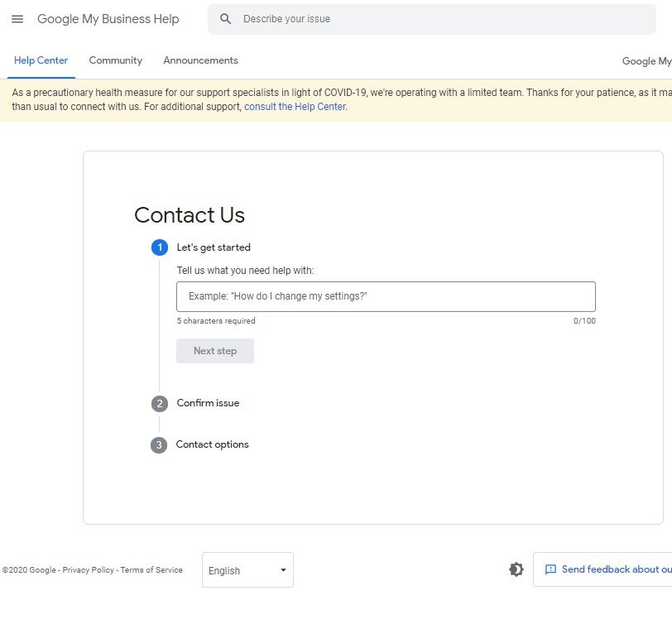Viewport: 672px width, 629px height.
Task: Switch to the Help Center tab
Action: pyautogui.click(x=41, y=60)
